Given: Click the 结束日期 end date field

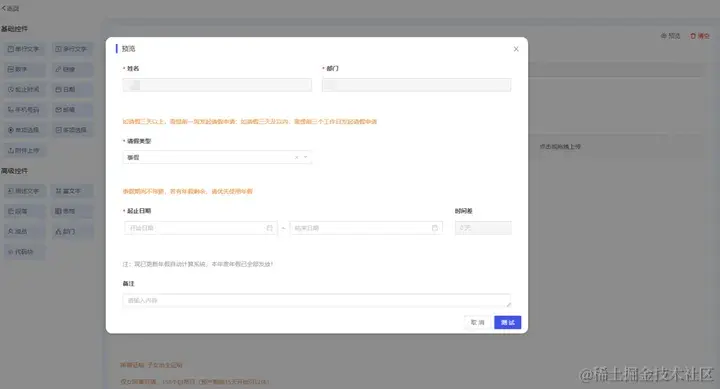Looking at the screenshot, I should coord(366,228).
